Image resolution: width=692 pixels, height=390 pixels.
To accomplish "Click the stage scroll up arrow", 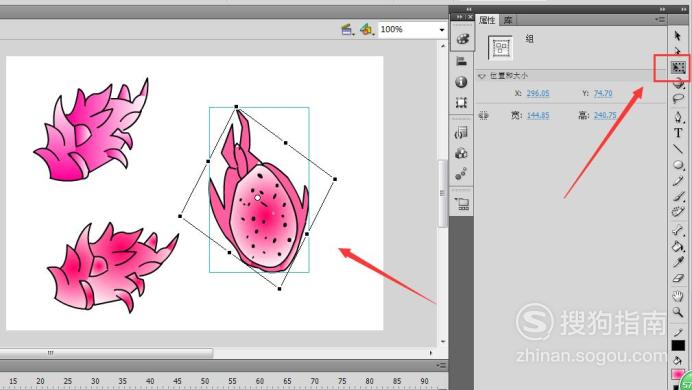I will [443, 45].
